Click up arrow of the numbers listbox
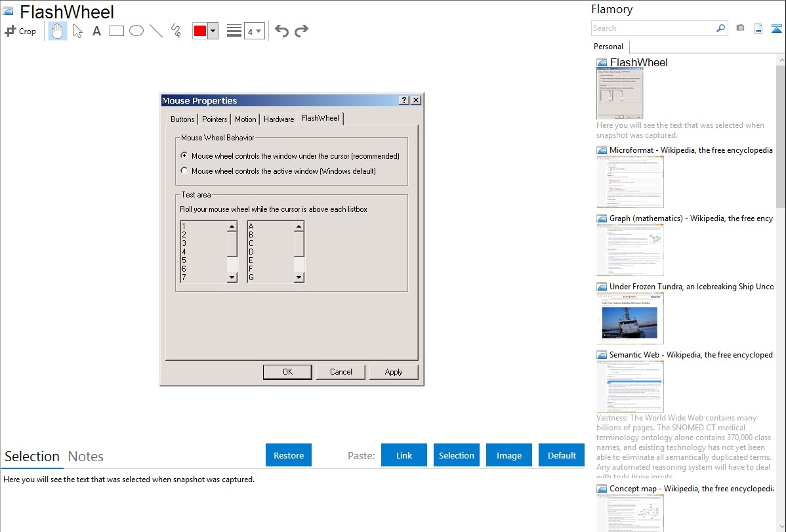 (232, 226)
